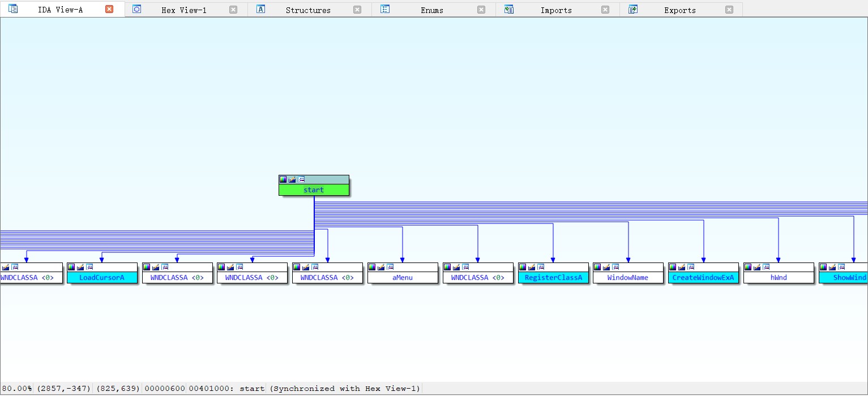The image size is (868, 396).
Task: Select the RegisterClassA node label
Action: coord(553,278)
